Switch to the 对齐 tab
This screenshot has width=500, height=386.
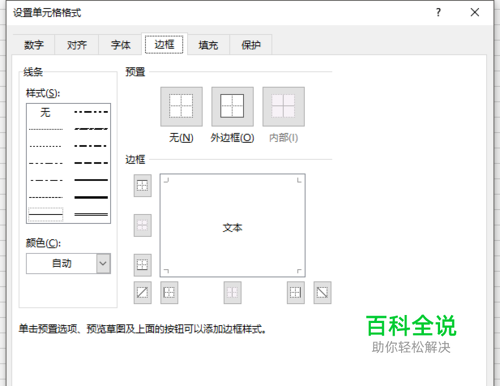[x=77, y=45]
